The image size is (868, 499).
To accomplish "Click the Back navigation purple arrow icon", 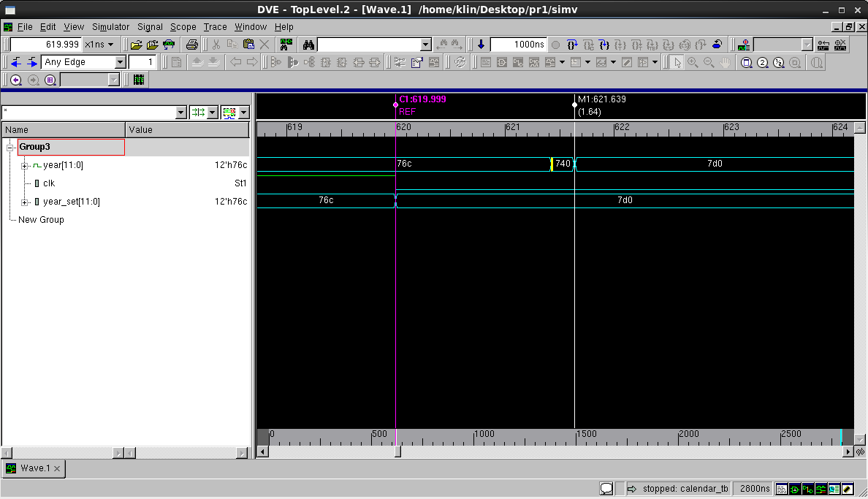I will pyautogui.click(x=16, y=80).
